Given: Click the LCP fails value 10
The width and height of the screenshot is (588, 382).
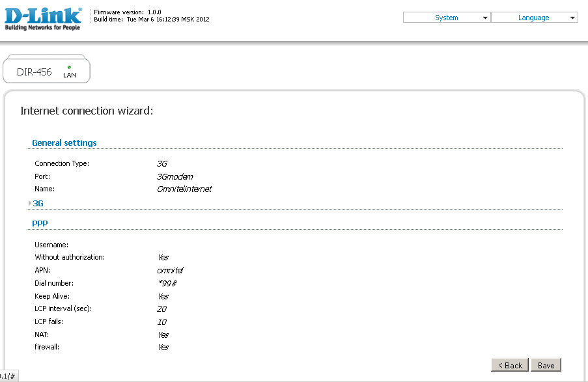Looking at the screenshot, I should point(161,321).
